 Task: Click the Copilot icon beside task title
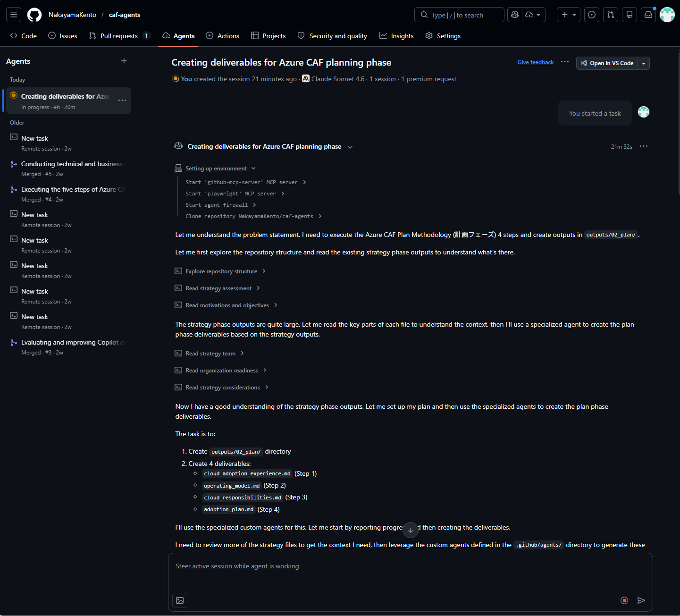(x=178, y=146)
